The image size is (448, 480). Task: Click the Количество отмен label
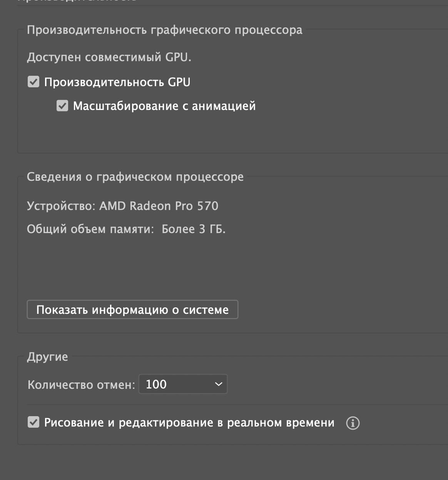[x=81, y=385]
